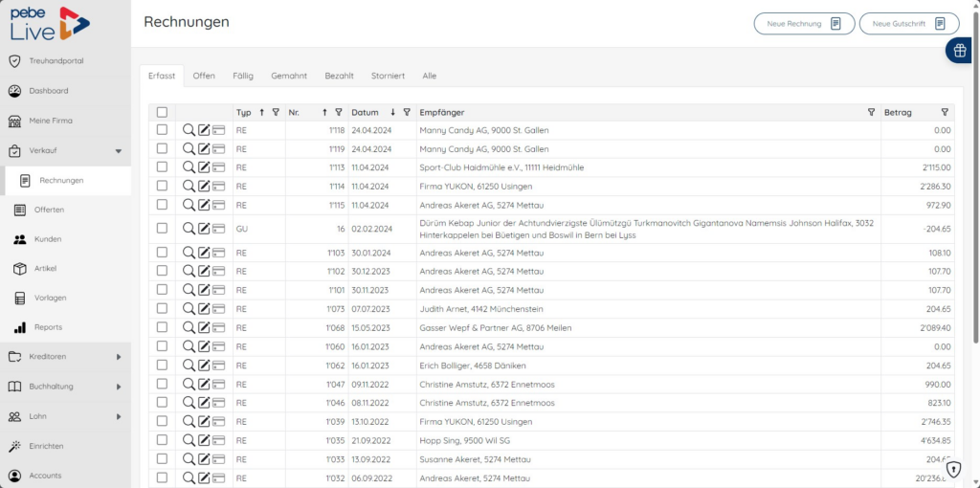Viewport: 980px width, 488px height.
Task: Open magnifier icon for credit note 16
Action: pos(189,229)
